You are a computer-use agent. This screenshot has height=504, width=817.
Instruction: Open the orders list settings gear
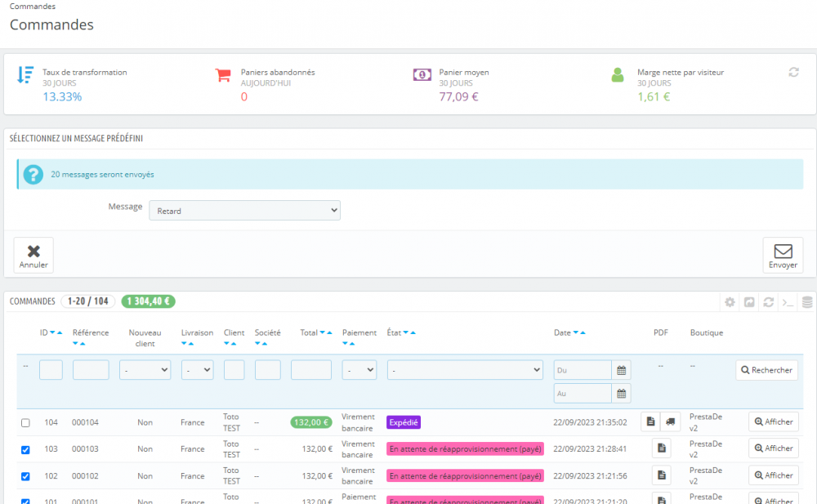tap(730, 301)
